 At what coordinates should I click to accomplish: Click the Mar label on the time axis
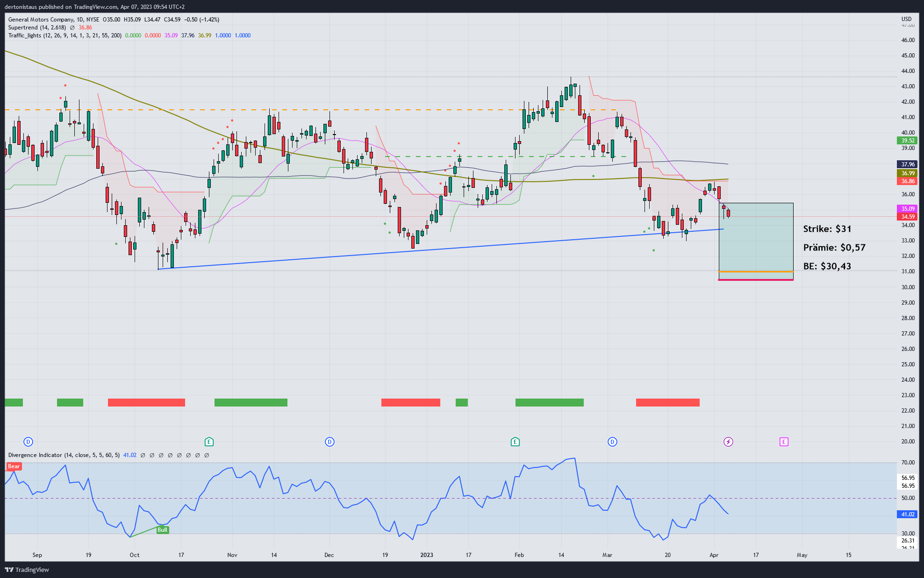coord(607,555)
